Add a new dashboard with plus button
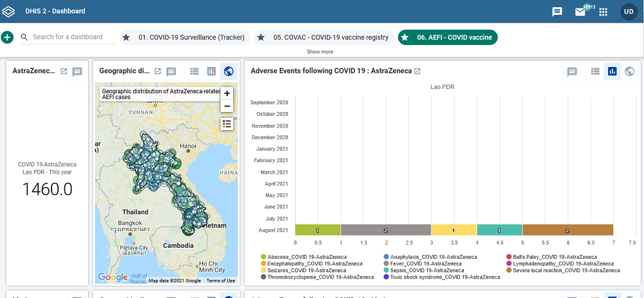 [x=7, y=37]
